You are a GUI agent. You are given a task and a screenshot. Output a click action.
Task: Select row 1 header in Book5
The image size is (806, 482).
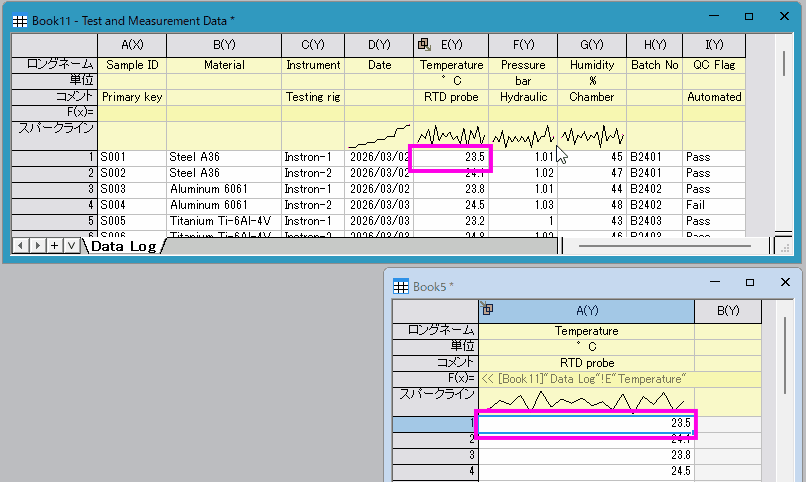tap(435, 424)
